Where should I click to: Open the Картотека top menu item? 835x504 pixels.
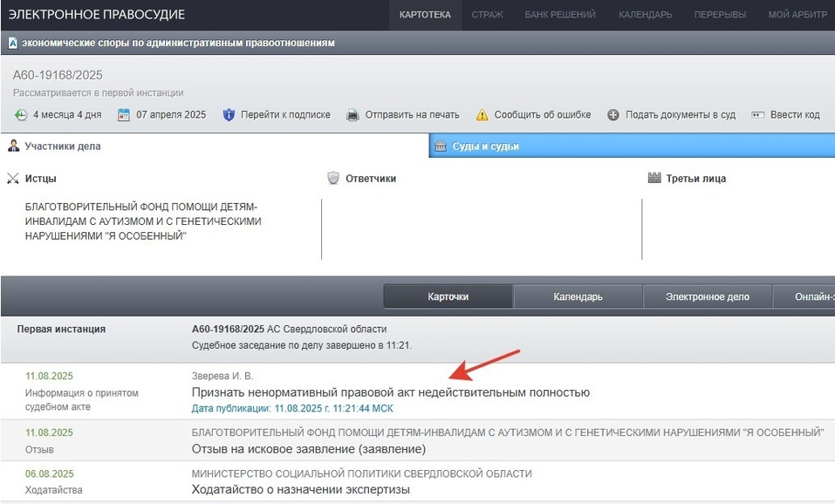pos(425,15)
